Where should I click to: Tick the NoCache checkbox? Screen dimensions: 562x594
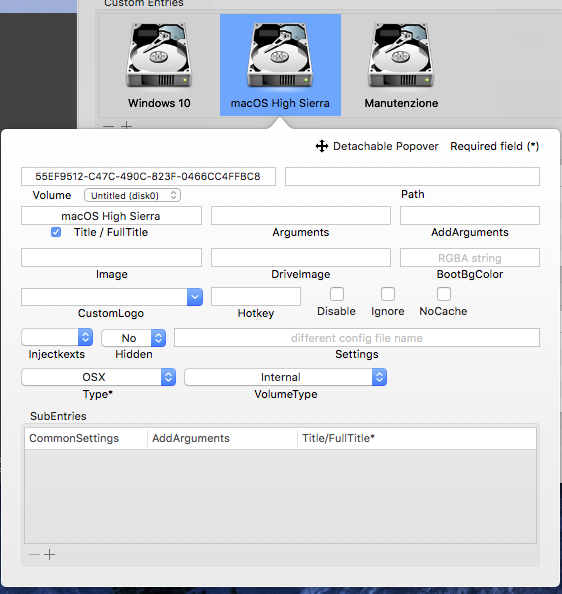(444, 294)
